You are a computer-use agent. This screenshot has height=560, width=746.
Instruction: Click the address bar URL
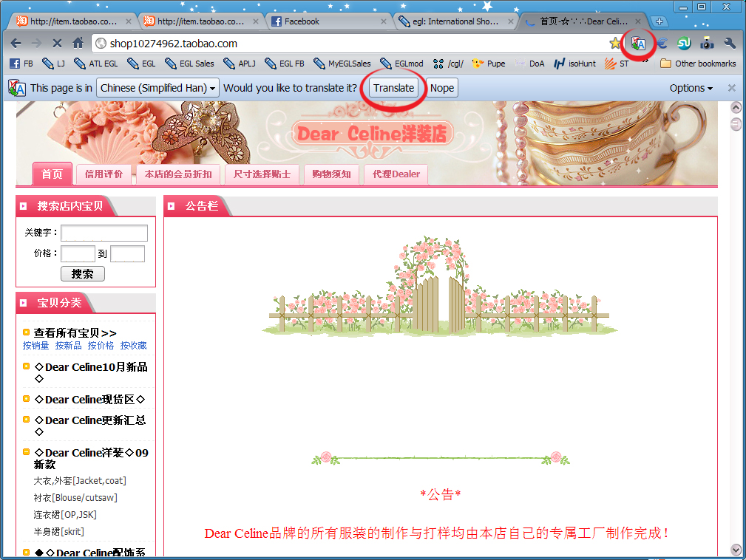click(x=173, y=44)
